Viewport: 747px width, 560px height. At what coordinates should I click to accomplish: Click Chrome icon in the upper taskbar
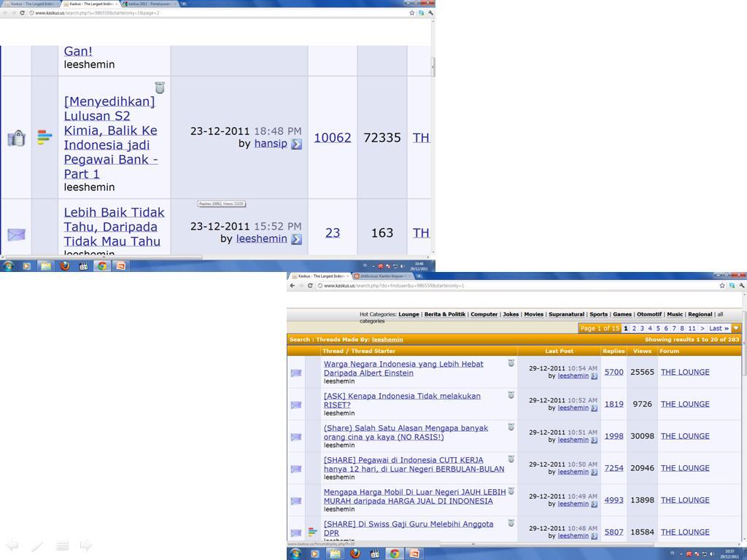pyautogui.click(x=102, y=265)
